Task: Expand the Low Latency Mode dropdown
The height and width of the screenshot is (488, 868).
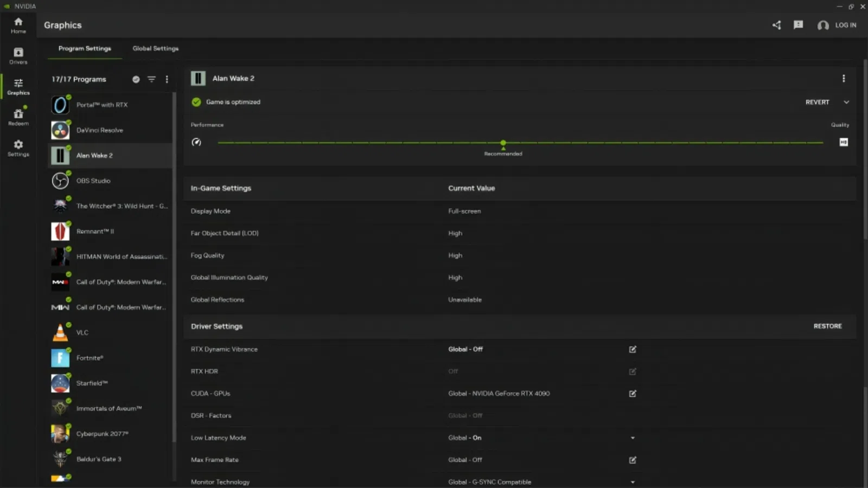Action: coord(632,438)
